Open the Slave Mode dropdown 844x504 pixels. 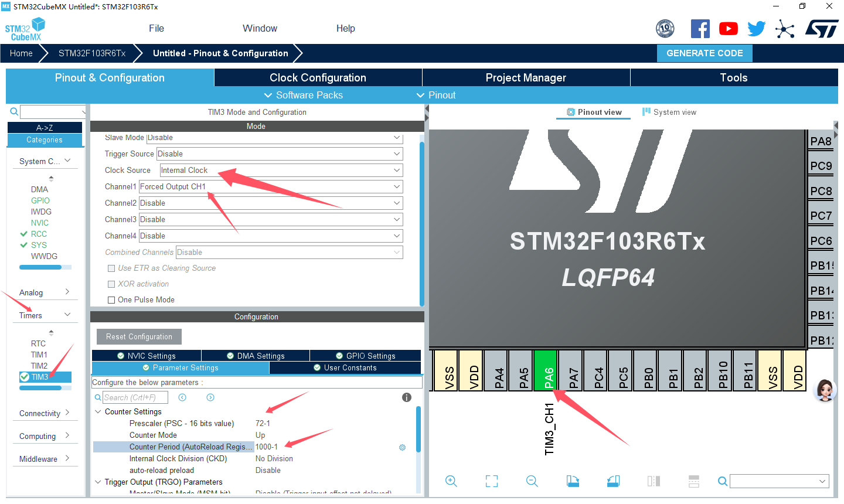pos(274,137)
